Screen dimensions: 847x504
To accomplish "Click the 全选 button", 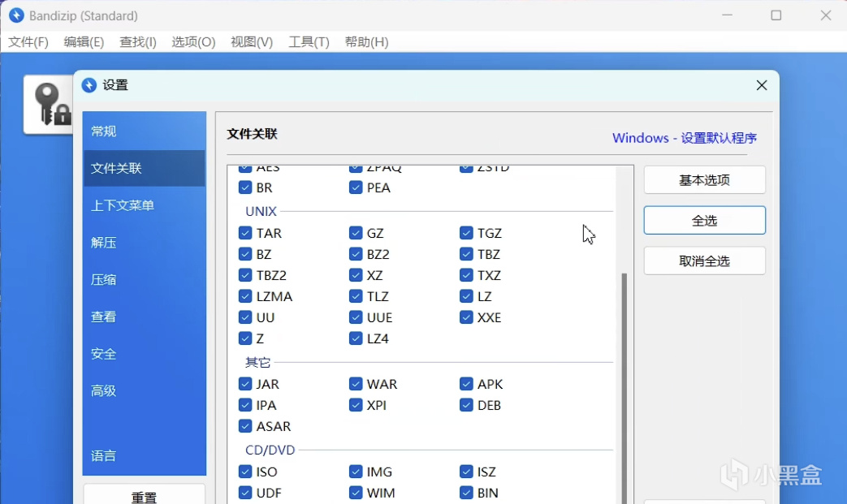I will coord(704,220).
